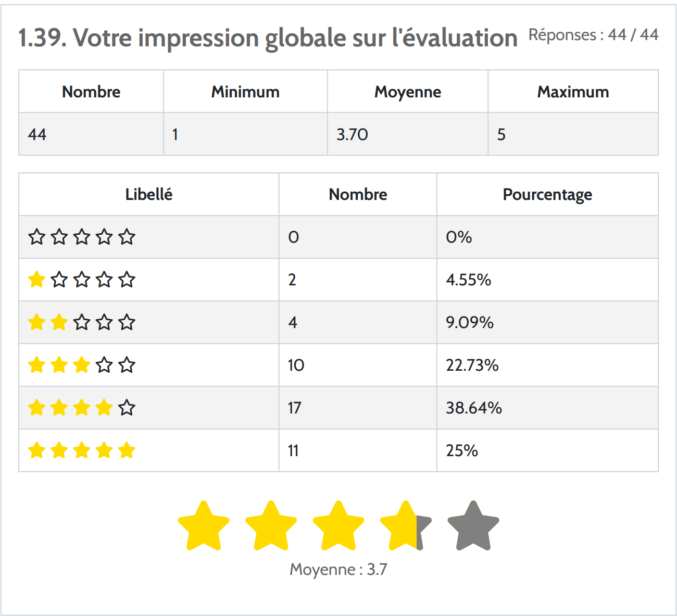The width and height of the screenshot is (677, 616).
Task: Click the Libellé column header
Action: coord(148,194)
